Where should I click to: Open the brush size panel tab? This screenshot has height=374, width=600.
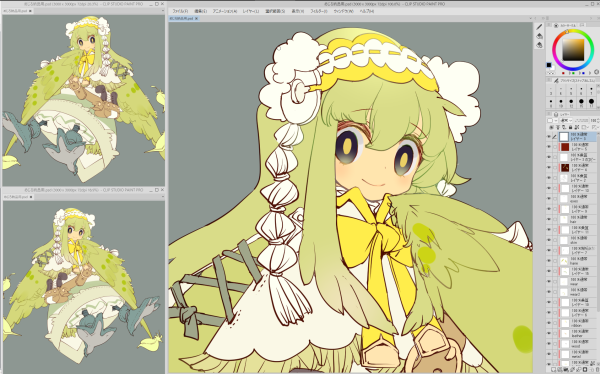click(574, 81)
